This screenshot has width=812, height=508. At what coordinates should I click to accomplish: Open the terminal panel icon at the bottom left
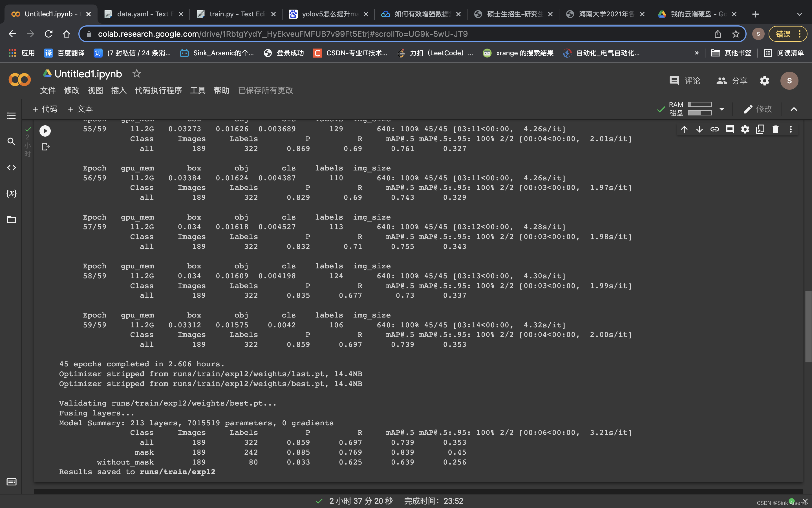(x=11, y=482)
